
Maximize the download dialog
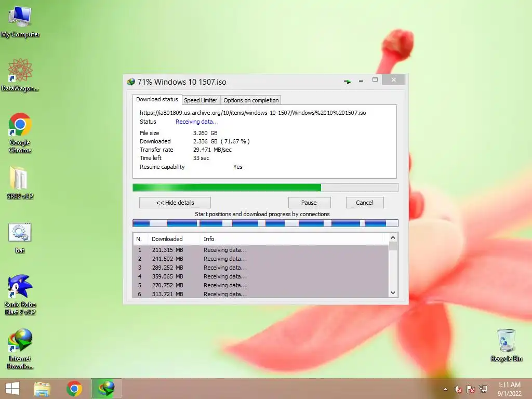375,79
